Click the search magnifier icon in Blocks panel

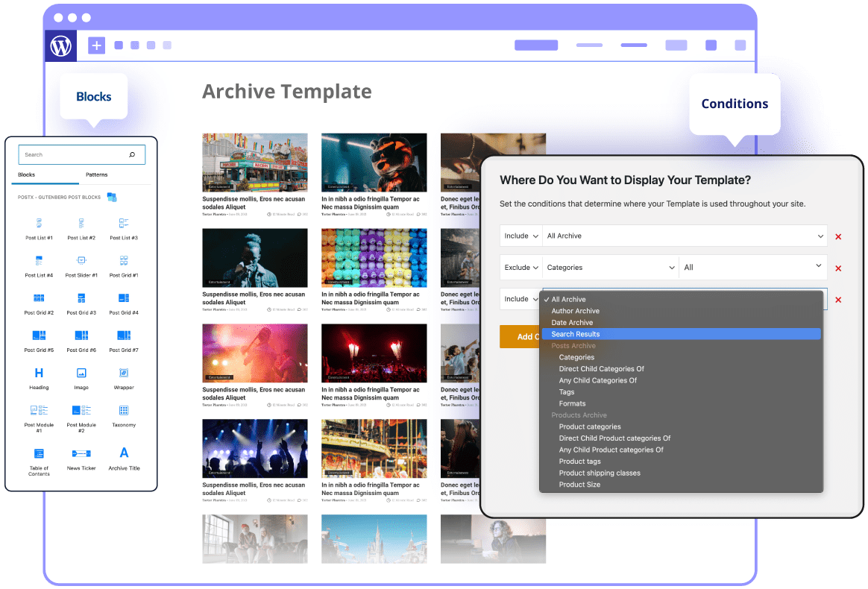click(x=132, y=155)
